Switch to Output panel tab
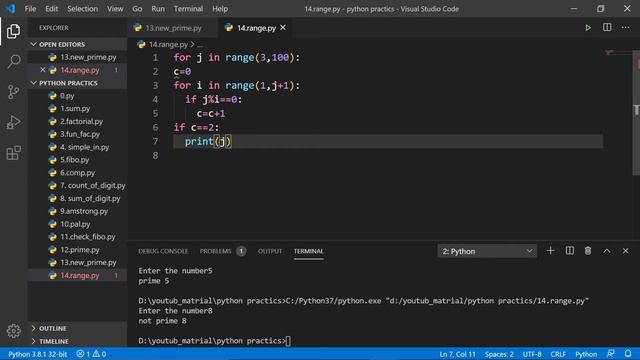 coord(270,251)
